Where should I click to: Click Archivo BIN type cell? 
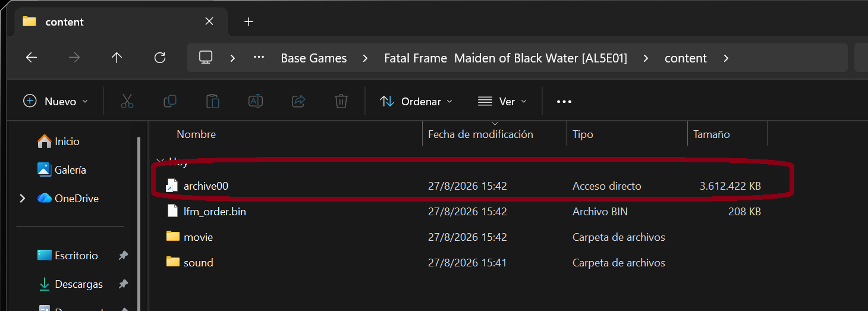(600, 212)
